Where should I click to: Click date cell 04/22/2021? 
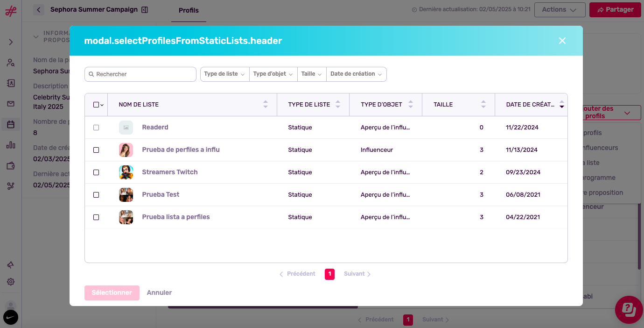point(523,217)
